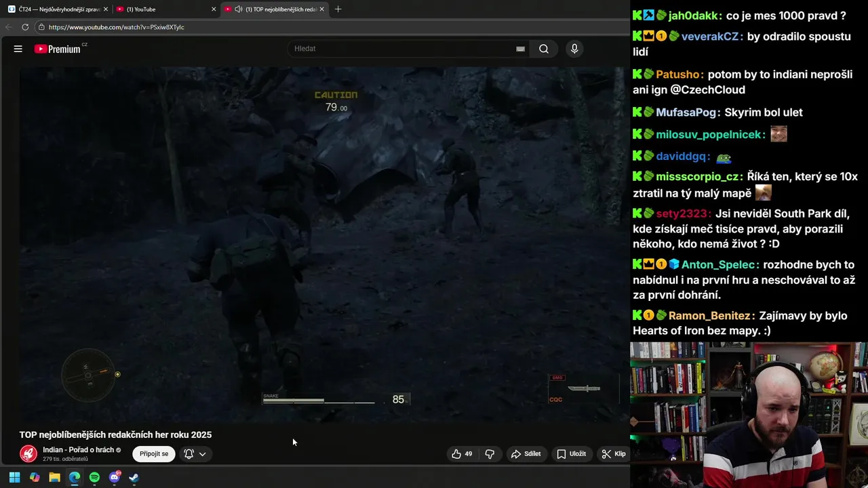This screenshot has width=868, height=488.
Task: Open Indian - Pořad o hrách channel
Action: (x=78, y=450)
